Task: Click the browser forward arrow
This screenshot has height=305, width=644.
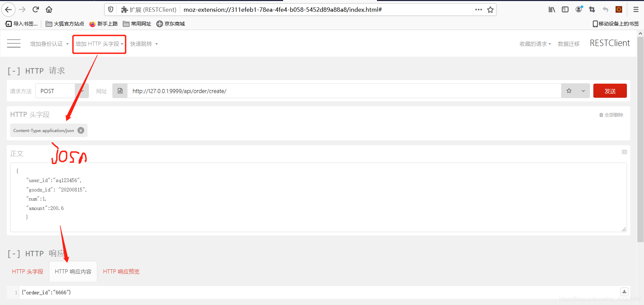Action: [22, 10]
